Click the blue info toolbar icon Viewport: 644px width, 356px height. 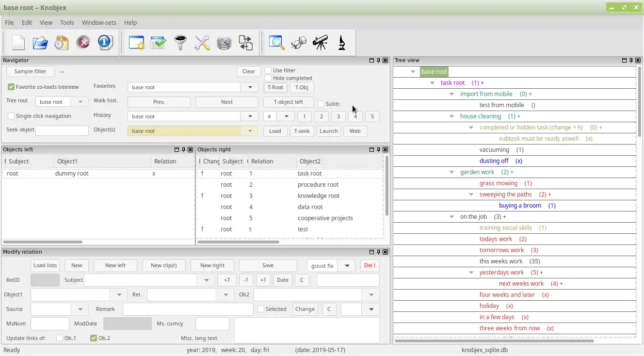coord(105,43)
